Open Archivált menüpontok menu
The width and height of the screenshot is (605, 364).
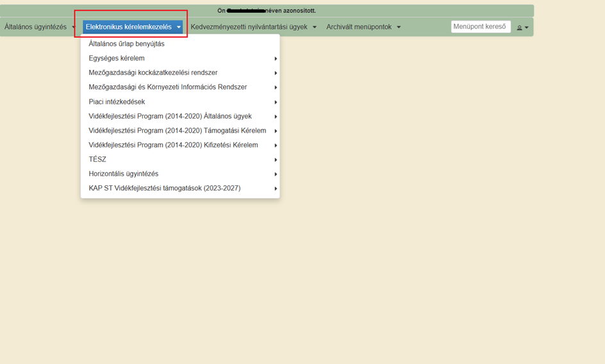point(363,27)
